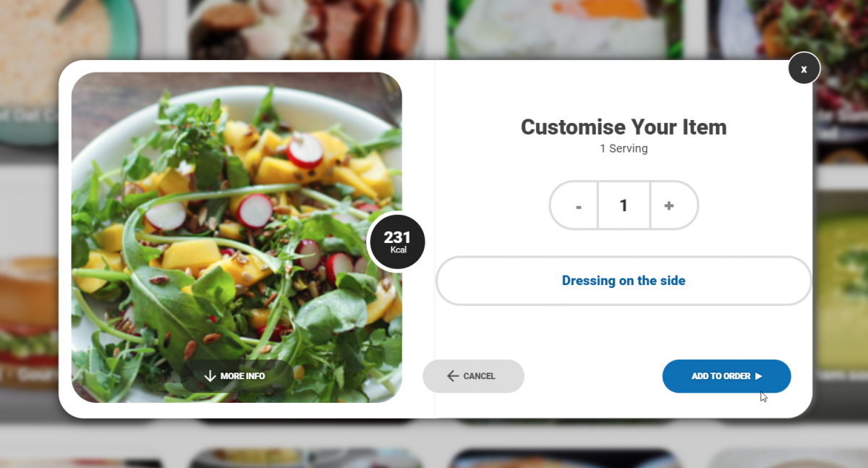This screenshot has width=868, height=468.
Task: Click the Customise Your Item heading
Action: [x=624, y=127]
